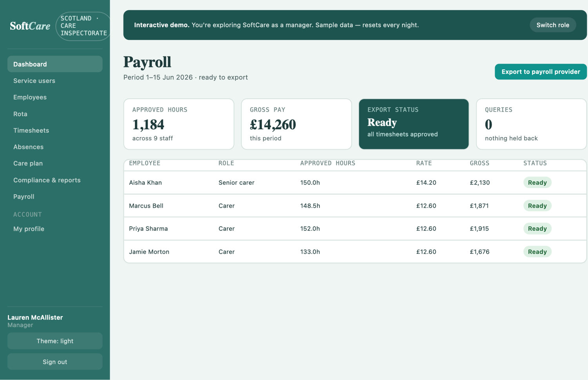
Task: Click Priya Sharma's Ready status badge
Action: [537, 228]
